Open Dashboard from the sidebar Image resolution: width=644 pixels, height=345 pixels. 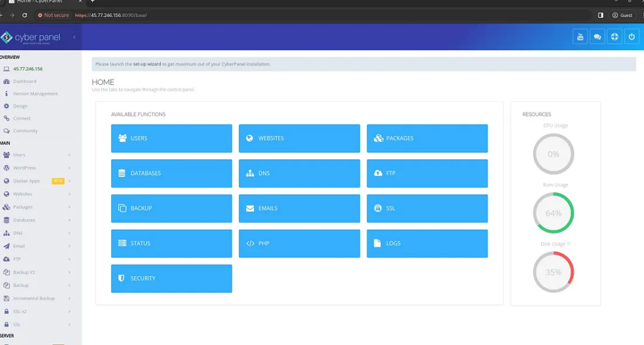[25, 81]
